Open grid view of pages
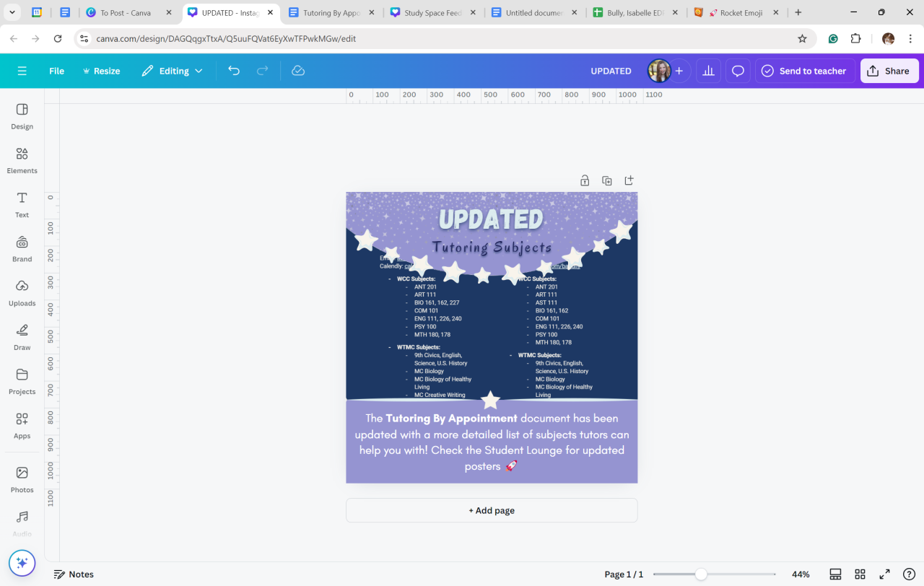 point(860,574)
